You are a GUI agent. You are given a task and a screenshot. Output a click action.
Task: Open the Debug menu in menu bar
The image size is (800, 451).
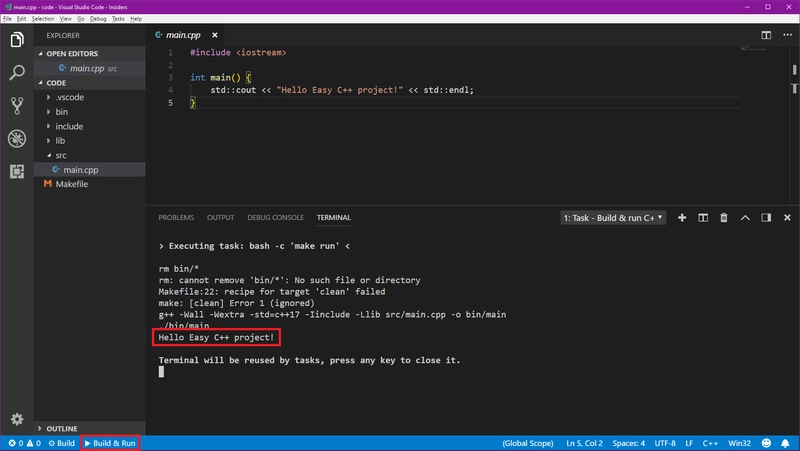pyautogui.click(x=98, y=19)
